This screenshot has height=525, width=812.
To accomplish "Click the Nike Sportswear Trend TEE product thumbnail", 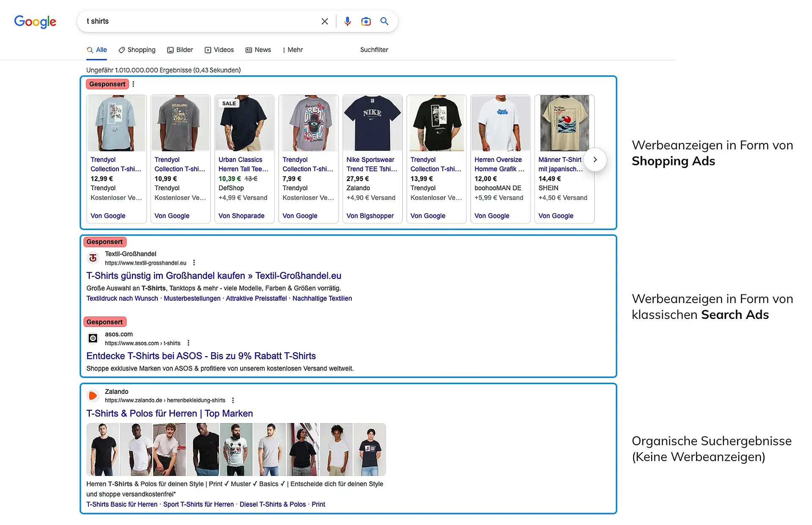I will (x=372, y=124).
